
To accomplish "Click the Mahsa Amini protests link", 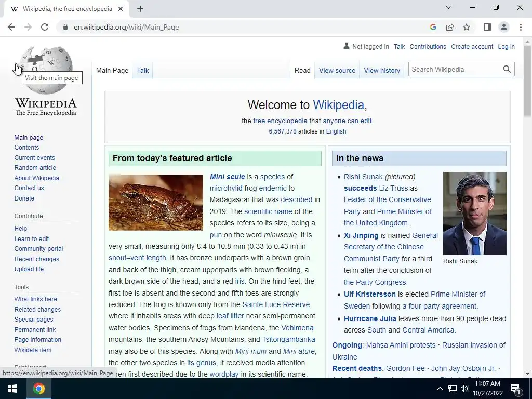I will click(x=401, y=345).
